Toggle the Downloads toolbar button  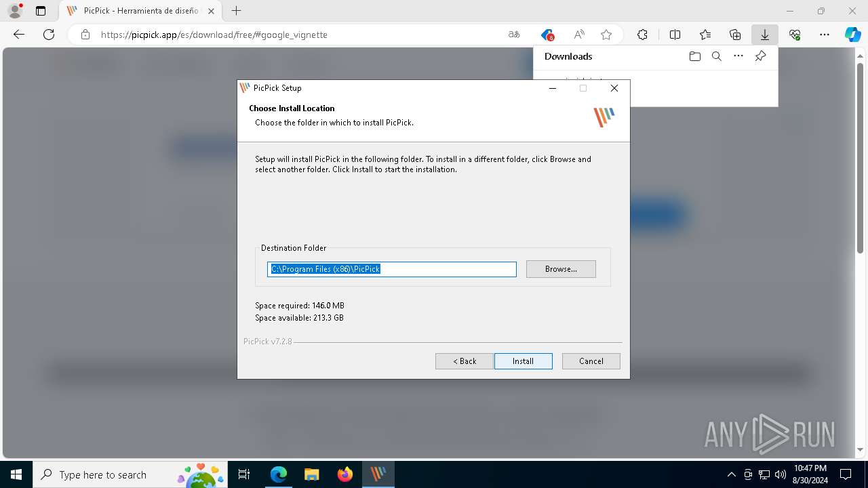(x=765, y=35)
